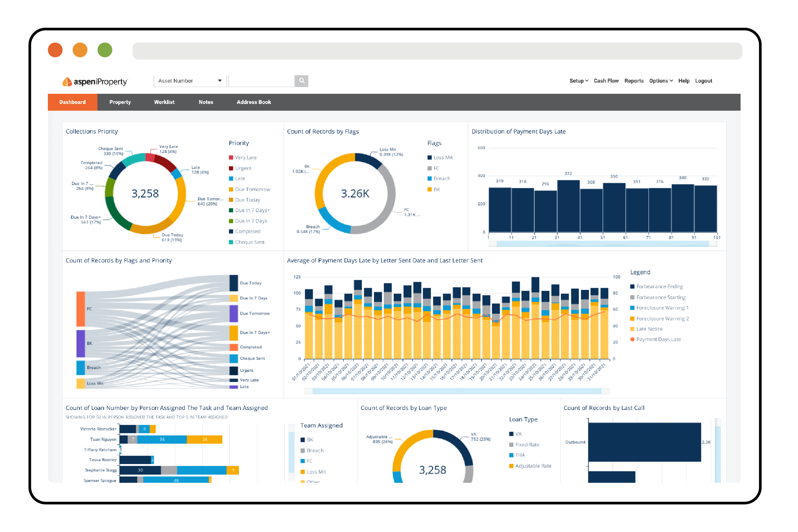Expand the Setup menu

click(x=579, y=81)
